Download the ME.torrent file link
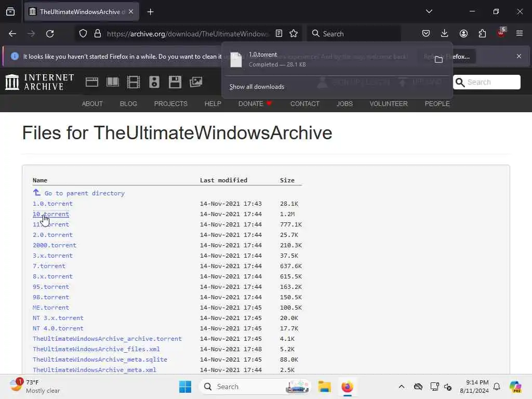This screenshot has width=532, height=399. pyautogui.click(x=51, y=308)
